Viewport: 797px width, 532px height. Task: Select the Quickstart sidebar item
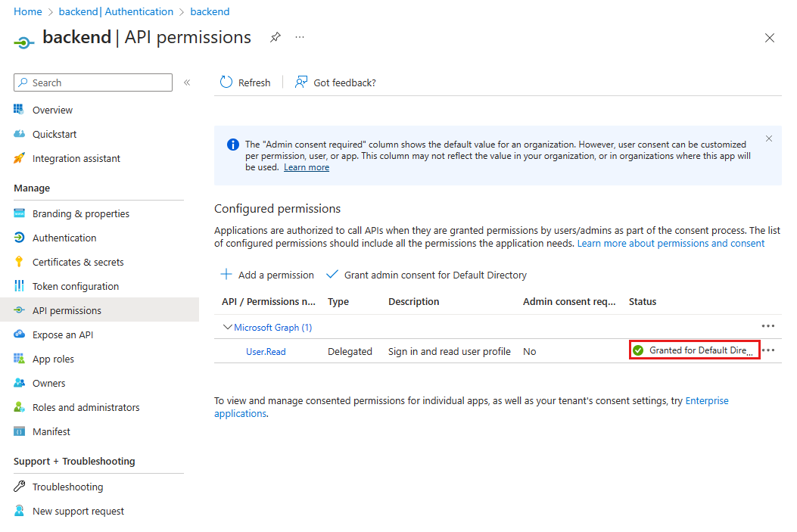pyautogui.click(x=55, y=134)
